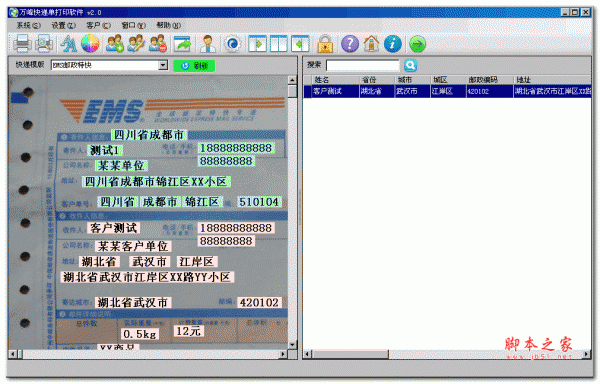Add a new customer icon

point(115,44)
